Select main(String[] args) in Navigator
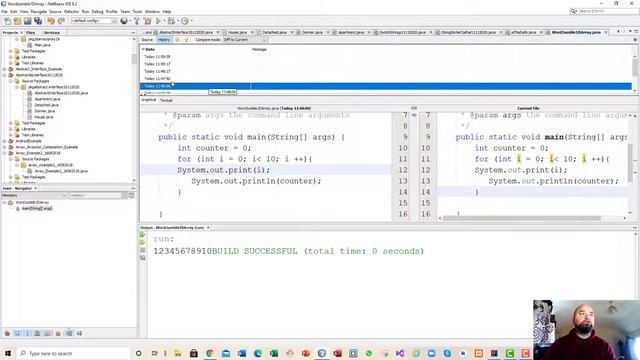Viewport: 640px width, 360px height. 37,208
